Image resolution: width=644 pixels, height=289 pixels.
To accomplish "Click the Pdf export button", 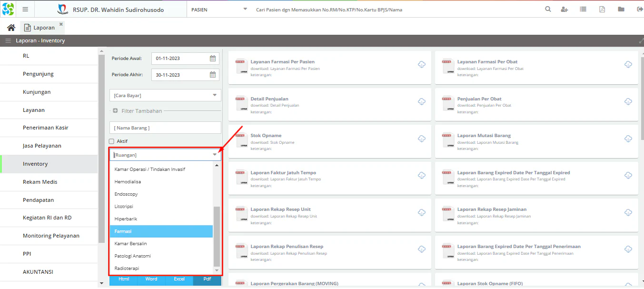I will pos(207,279).
